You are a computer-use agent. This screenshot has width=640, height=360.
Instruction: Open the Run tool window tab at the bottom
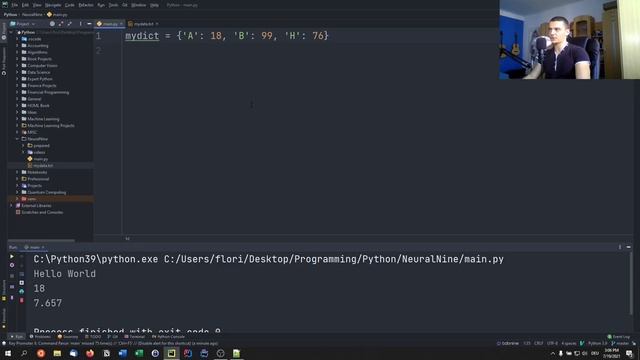coord(17,337)
